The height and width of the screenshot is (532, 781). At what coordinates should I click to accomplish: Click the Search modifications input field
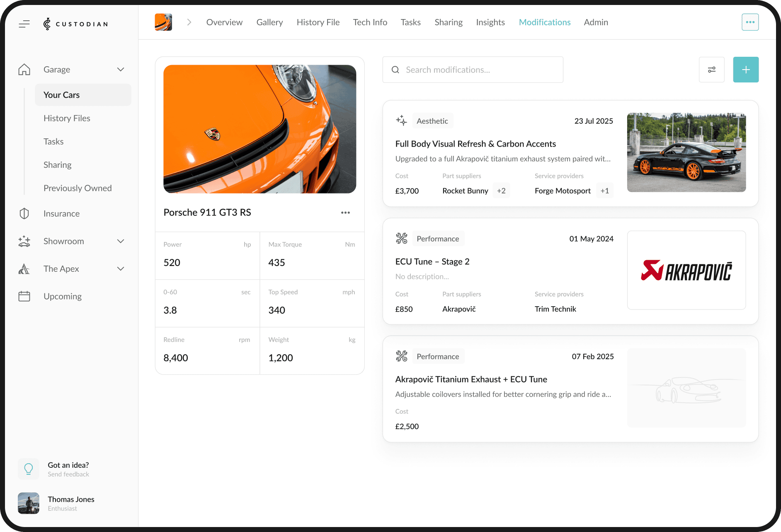click(473, 70)
